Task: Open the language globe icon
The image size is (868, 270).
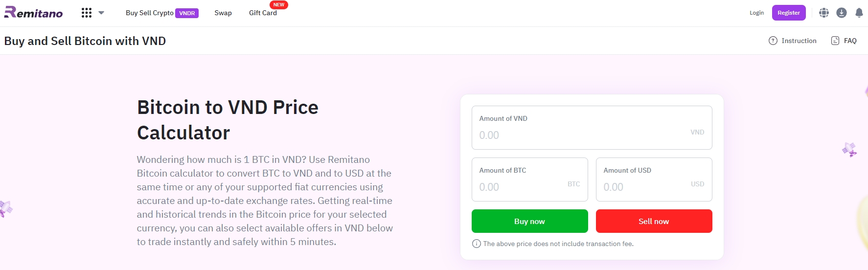Action: 824,13
